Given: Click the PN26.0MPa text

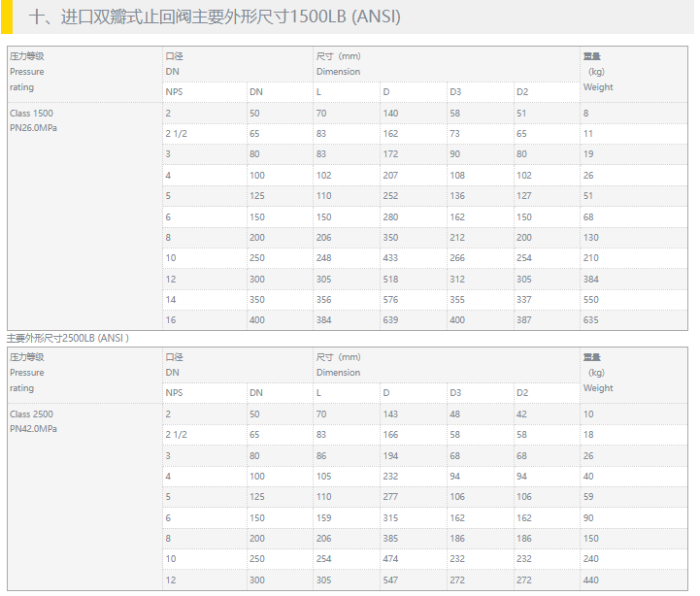Looking at the screenshot, I should pyautogui.click(x=34, y=128).
